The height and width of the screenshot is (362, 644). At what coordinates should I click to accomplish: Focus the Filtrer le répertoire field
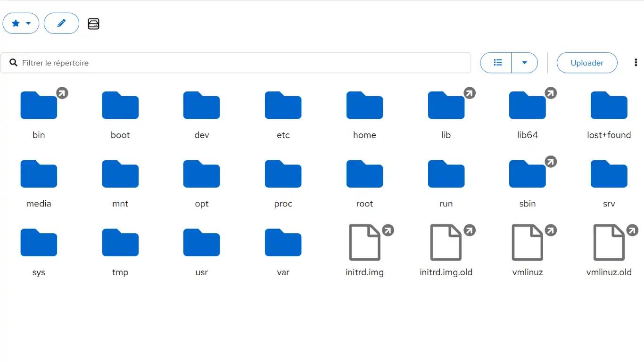pyautogui.click(x=236, y=63)
